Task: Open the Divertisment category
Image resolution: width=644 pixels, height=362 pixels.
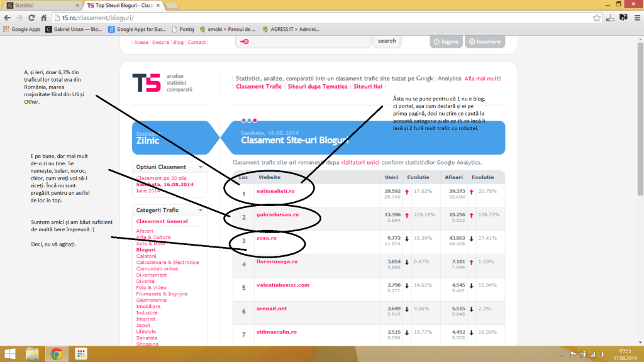Action: (152, 275)
